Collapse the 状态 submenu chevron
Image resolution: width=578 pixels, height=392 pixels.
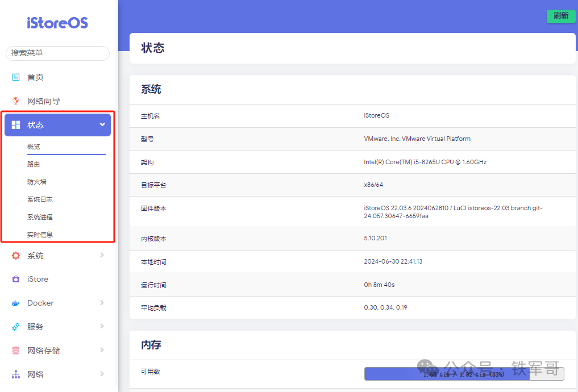(x=102, y=124)
